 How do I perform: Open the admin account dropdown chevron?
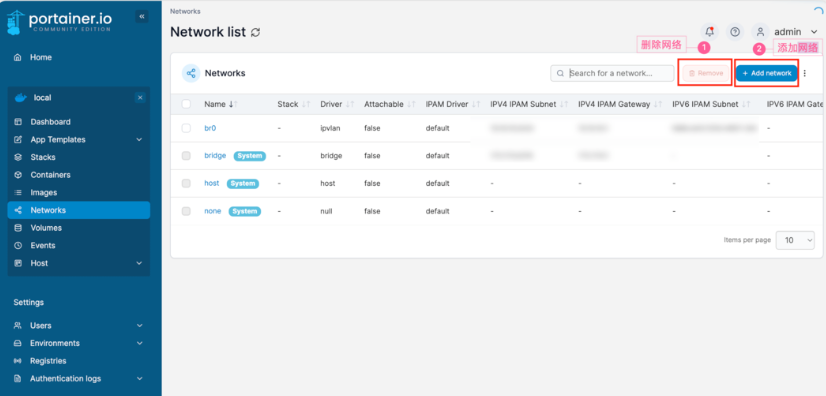pos(814,32)
